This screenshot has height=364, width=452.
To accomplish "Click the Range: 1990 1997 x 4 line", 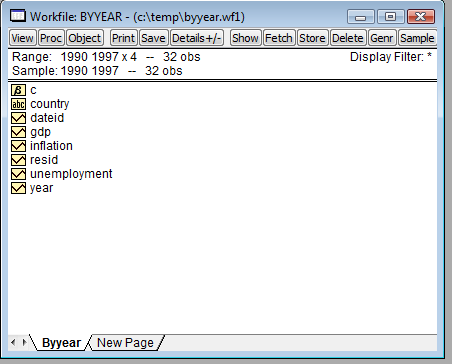I will click(106, 57).
